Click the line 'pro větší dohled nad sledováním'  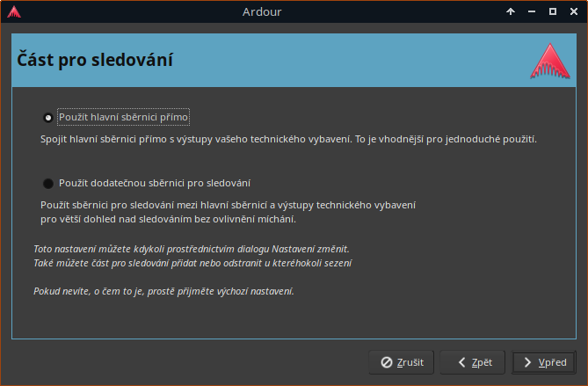tap(168, 219)
